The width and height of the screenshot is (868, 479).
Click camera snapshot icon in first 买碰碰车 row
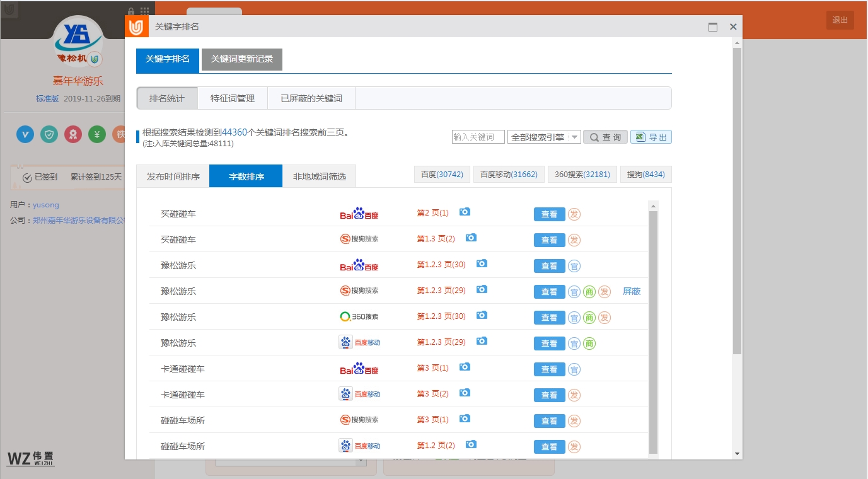tap(465, 212)
